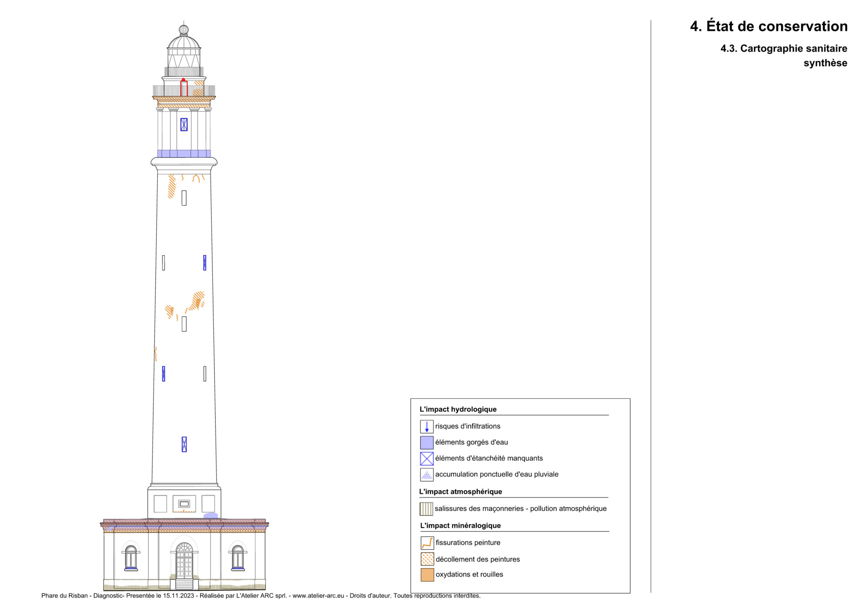This screenshot has width=868, height=614.
Task: Click the label 'oxydations et rouilles'
Action: (469, 574)
